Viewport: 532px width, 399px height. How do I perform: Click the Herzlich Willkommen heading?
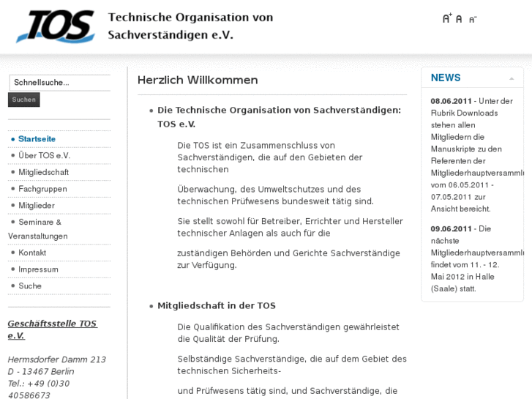pyautogui.click(x=198, y=80)
